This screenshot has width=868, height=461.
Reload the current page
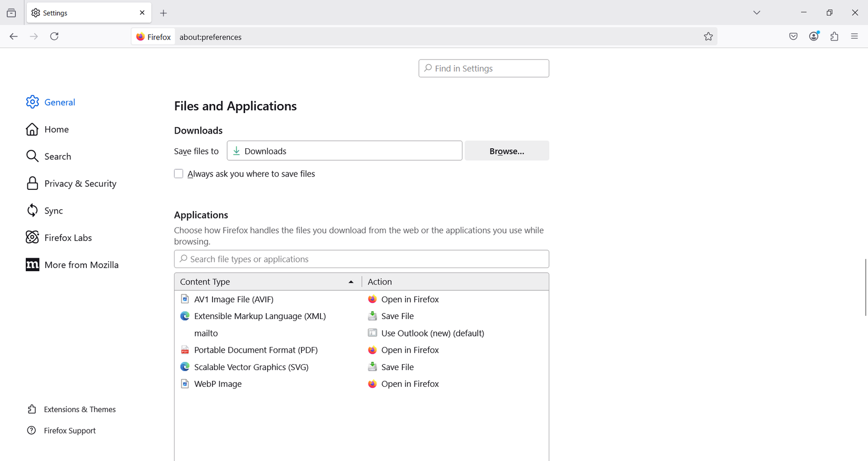click(x=54, y=36)
